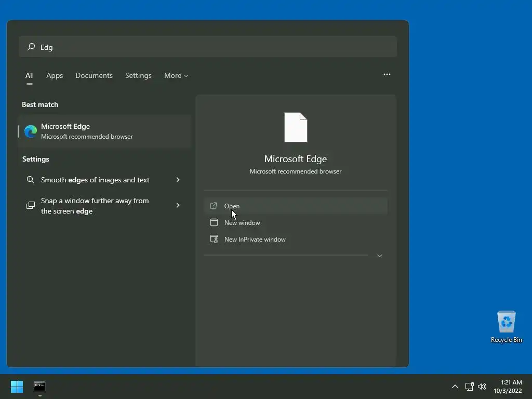Switch to the Documents tab
Viewport: 532px width, 399px height.
pos(94,75)
